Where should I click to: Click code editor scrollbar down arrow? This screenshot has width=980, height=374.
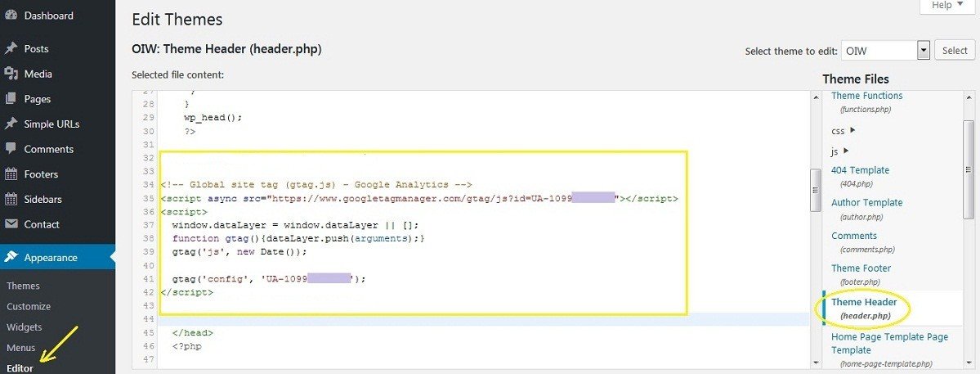pyautogui.click(x=817, y=362)
